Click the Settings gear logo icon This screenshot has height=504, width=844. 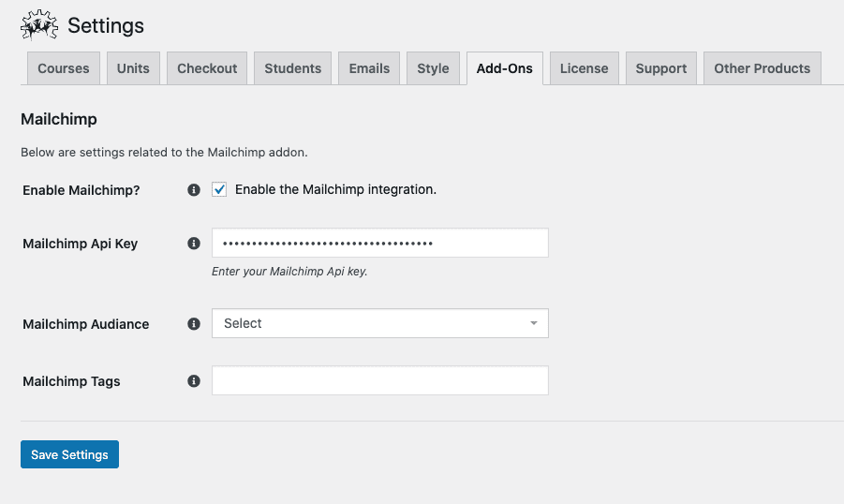point(39,24)
